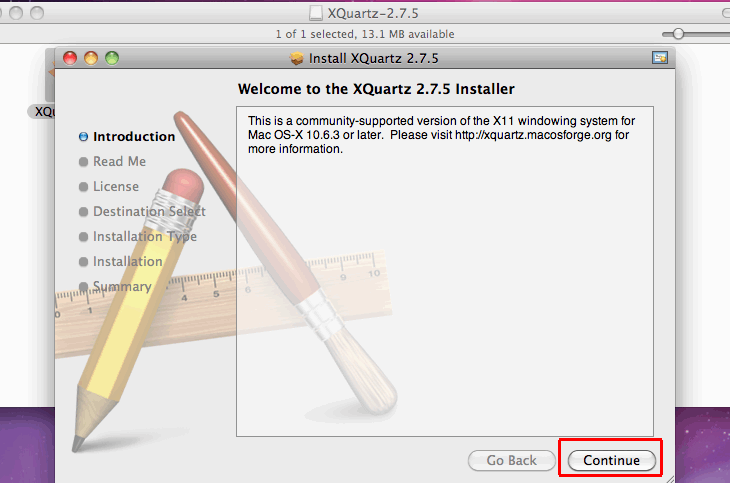Click the '1 of 1 selected, 13.1 MB available' status
730x483 pixels.
[x=365, y=34]
